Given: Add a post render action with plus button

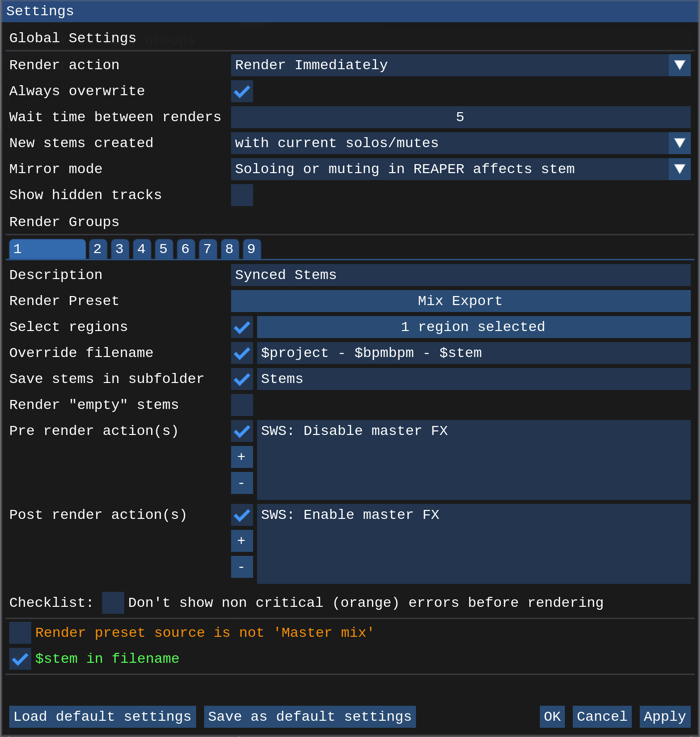Looking at the screenshot, I should [241, 541].
